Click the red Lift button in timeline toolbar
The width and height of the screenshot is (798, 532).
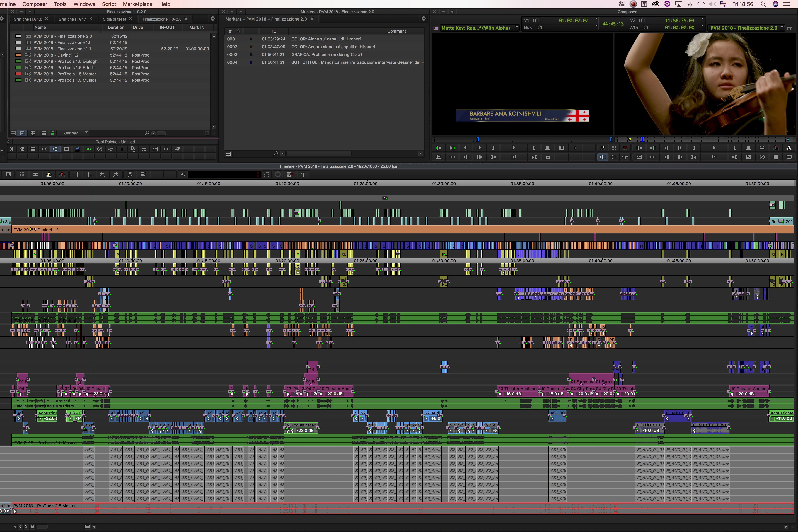click(62, 174)
